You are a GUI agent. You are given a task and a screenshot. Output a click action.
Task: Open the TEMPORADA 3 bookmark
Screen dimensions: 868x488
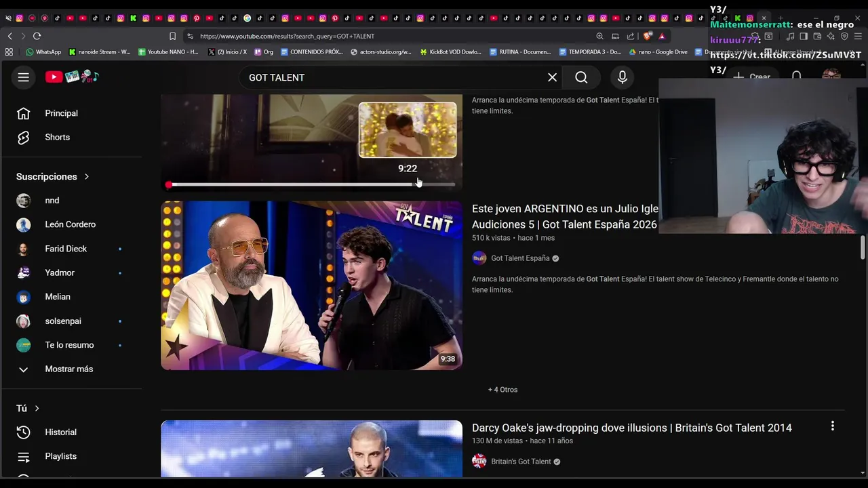pos(590,52)
